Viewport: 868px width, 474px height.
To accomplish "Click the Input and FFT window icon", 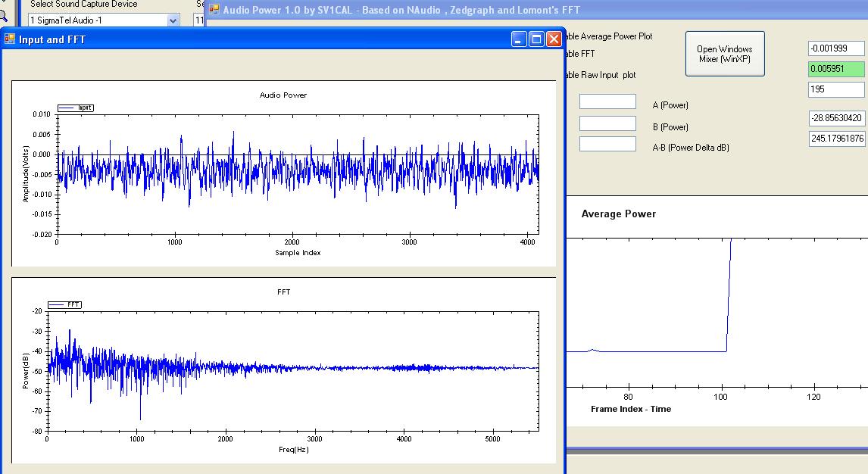I will tap(11, 39).
